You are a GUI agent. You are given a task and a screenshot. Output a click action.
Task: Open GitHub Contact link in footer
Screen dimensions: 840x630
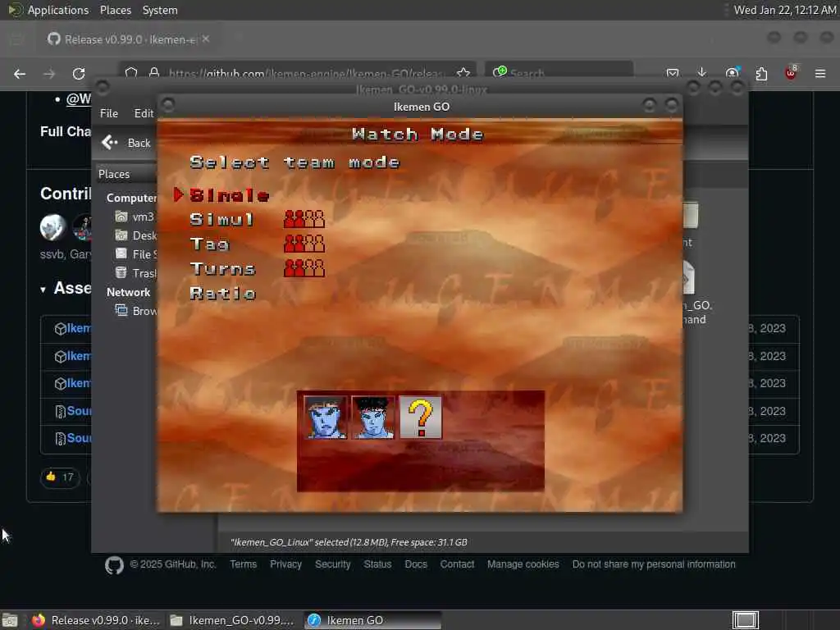[x=457, y=564]
